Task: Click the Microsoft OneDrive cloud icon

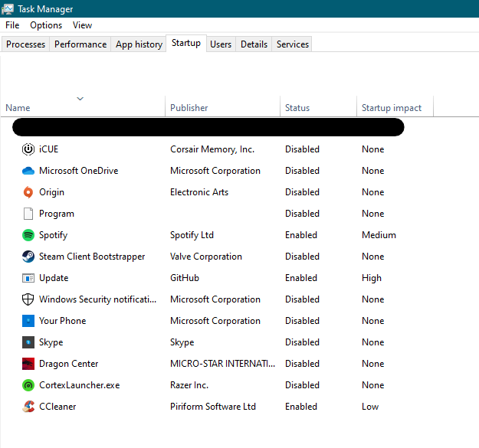Action: coord(28,171)
